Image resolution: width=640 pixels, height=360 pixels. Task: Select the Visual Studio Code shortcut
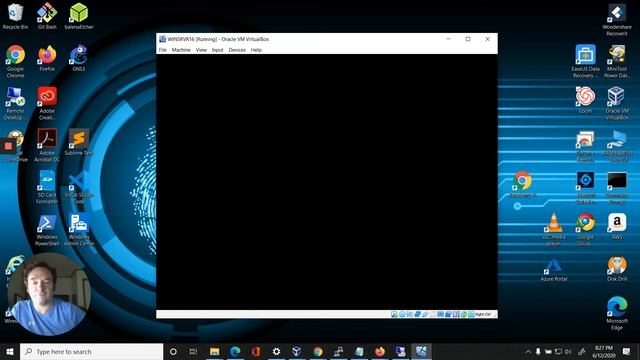(79, 187)
